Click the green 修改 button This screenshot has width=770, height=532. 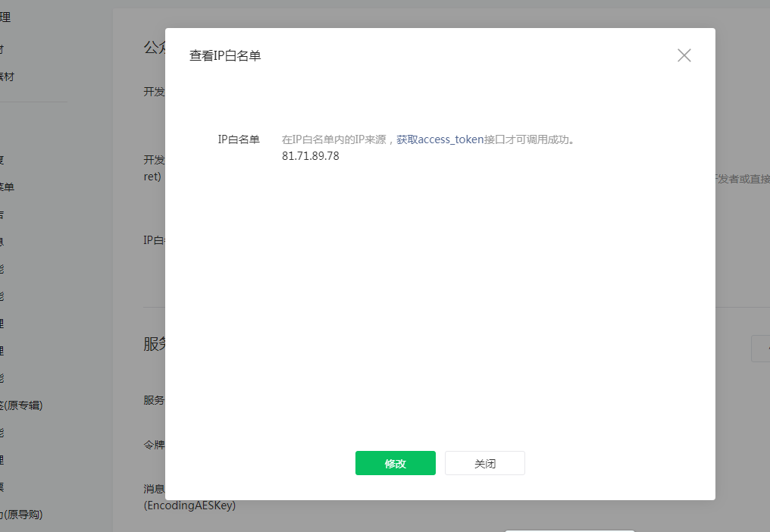tap(395, 463)
